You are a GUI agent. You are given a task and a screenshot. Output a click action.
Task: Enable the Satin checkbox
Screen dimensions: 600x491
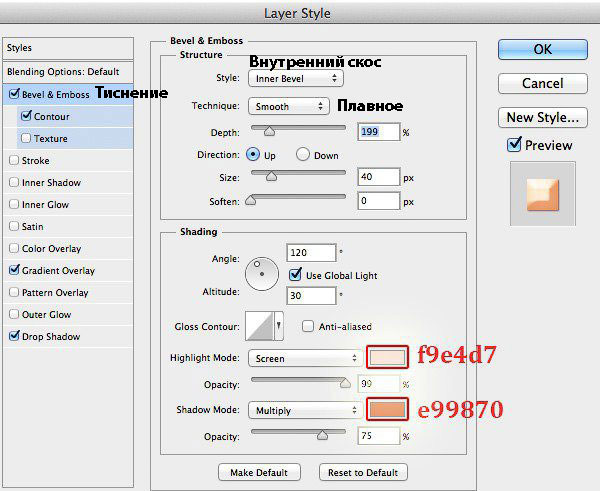(x=14, y=226)
